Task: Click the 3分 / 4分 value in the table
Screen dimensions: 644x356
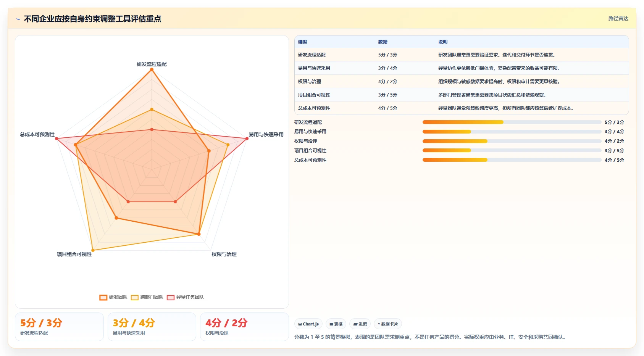Action: pos(388,68)
